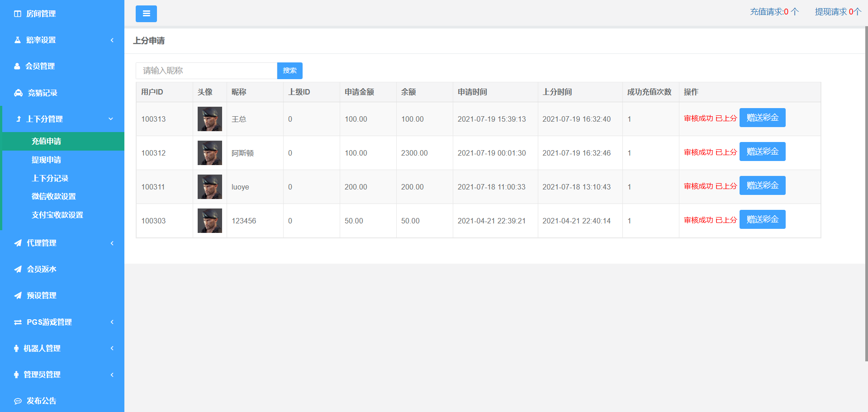Click the exchange arrows icon beside PGS游戏管理
Image resolution: width=868 pixels, height=412 pixels.
(x=18, y=322)
